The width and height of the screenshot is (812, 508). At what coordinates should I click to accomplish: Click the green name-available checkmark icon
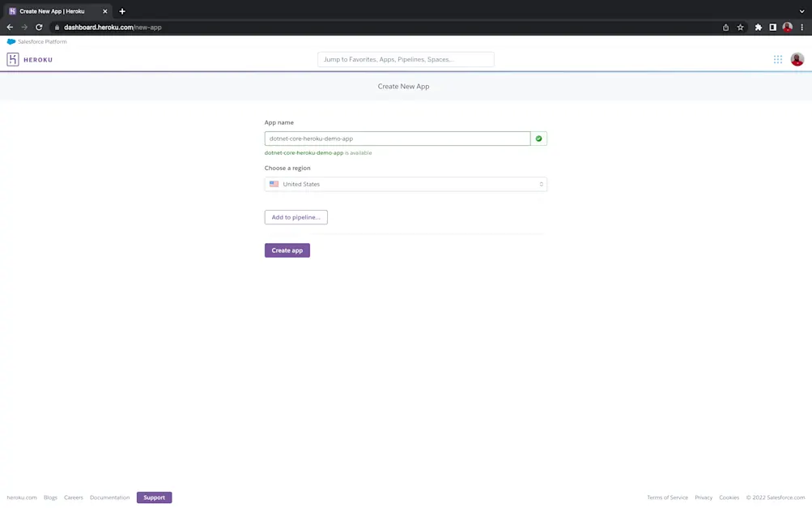[538, 138]
